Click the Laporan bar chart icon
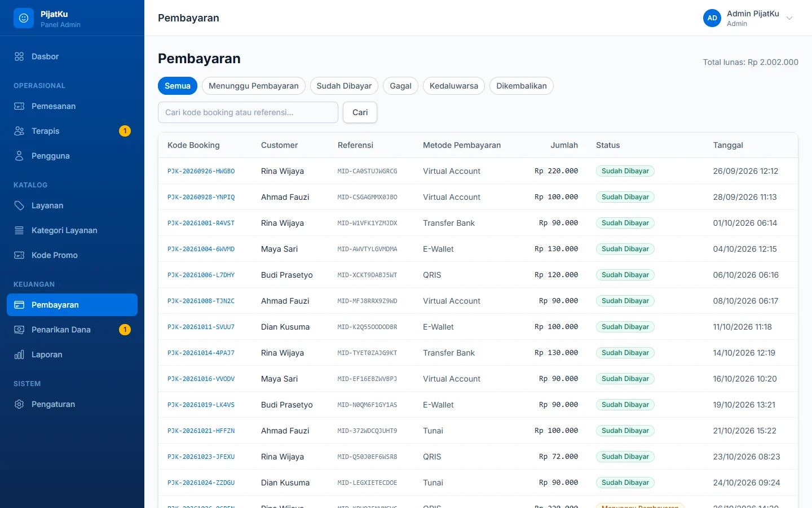The width and height of the screenshot is (812, 508). point(19,354)
